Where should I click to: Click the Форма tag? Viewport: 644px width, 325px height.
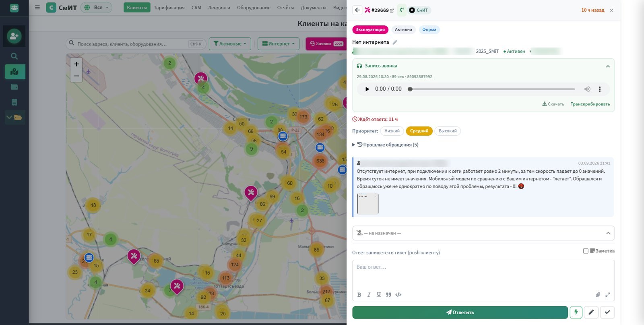click(x=429, y=29)
